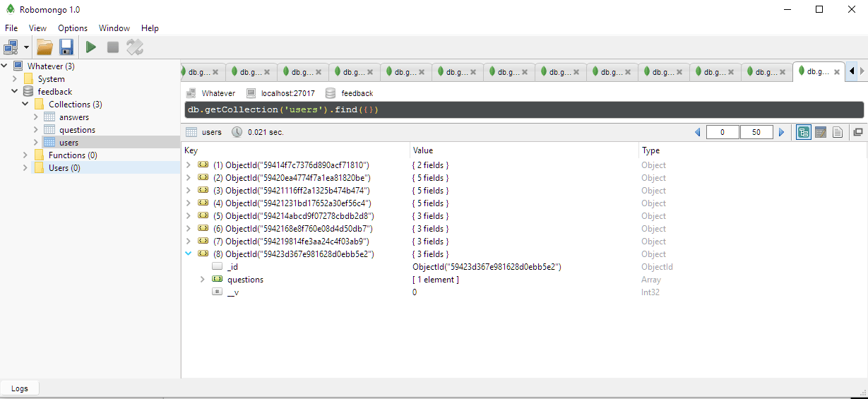The width and height of the screenshot is (868, 399).
Task: Collapse the Whatever (3) connection node
Action: (5, 66)
